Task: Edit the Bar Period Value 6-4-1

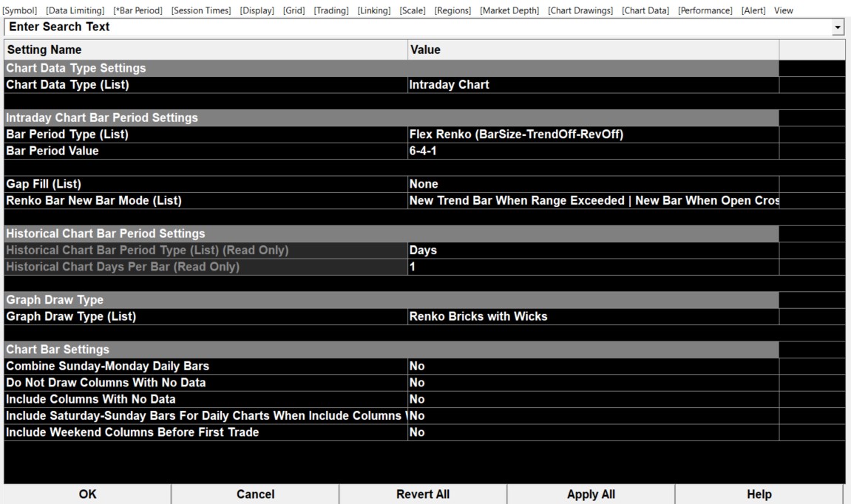Action: tap(593, 151)
